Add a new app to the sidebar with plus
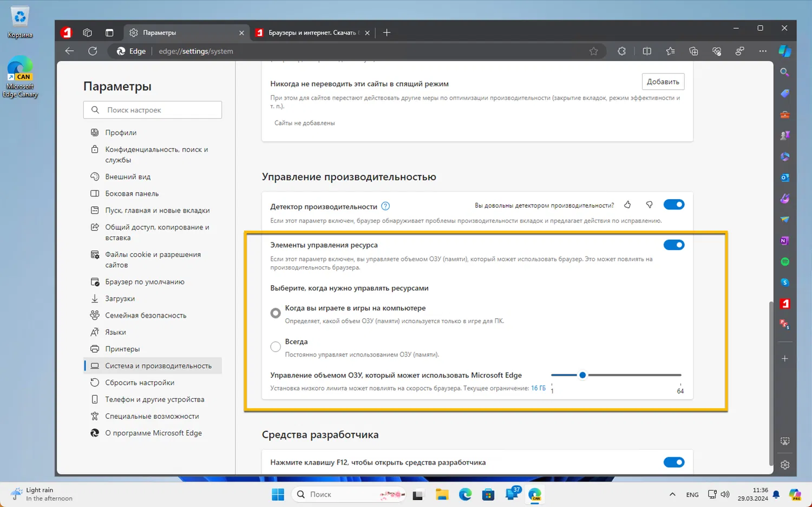This screenshot has width=812, height=507. [784, 358]
